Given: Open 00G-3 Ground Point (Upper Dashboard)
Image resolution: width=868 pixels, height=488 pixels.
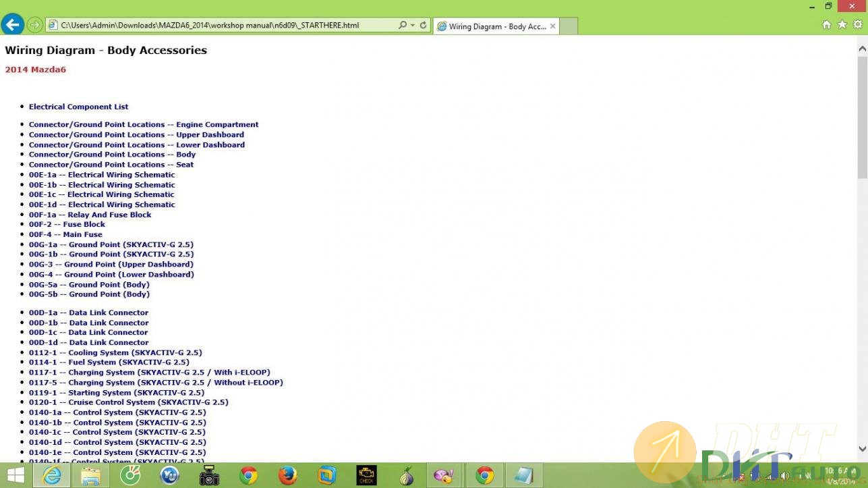Looking at the screenshot, I should point(111,264).
